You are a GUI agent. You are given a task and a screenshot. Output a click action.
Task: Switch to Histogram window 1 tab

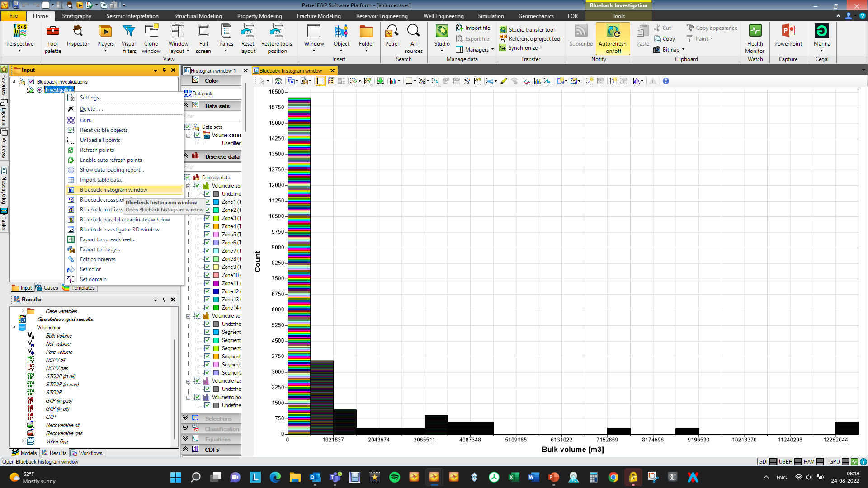tap(213, 71)
